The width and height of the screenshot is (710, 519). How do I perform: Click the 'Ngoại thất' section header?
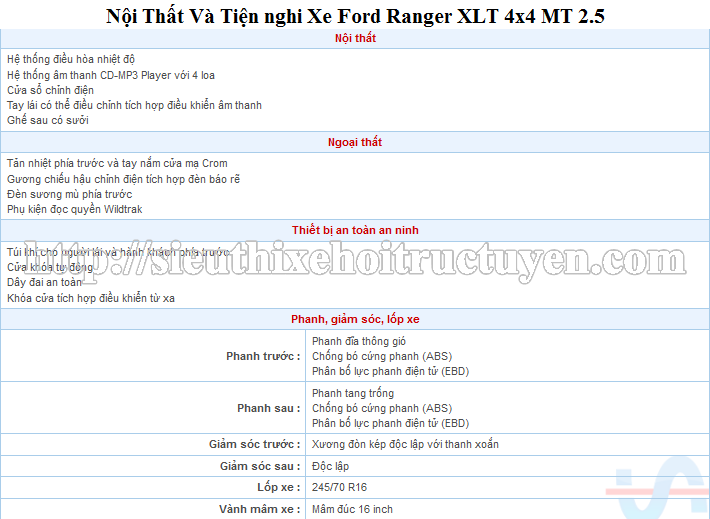(355, 142)
